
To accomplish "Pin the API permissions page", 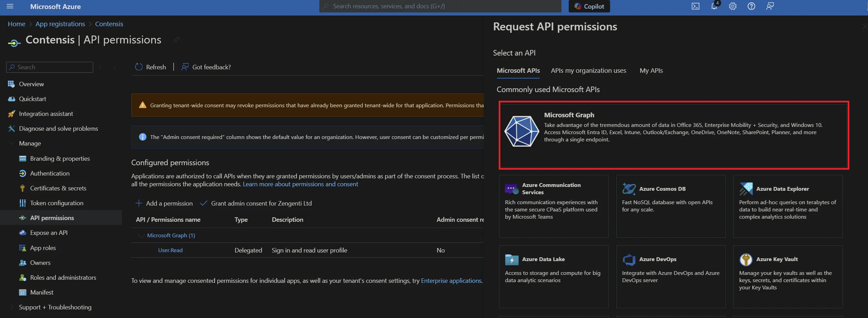I will (176, 40).
